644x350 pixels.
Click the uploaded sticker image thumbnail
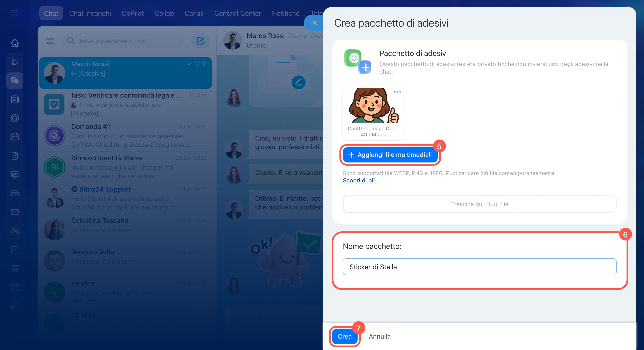[373, 106]
